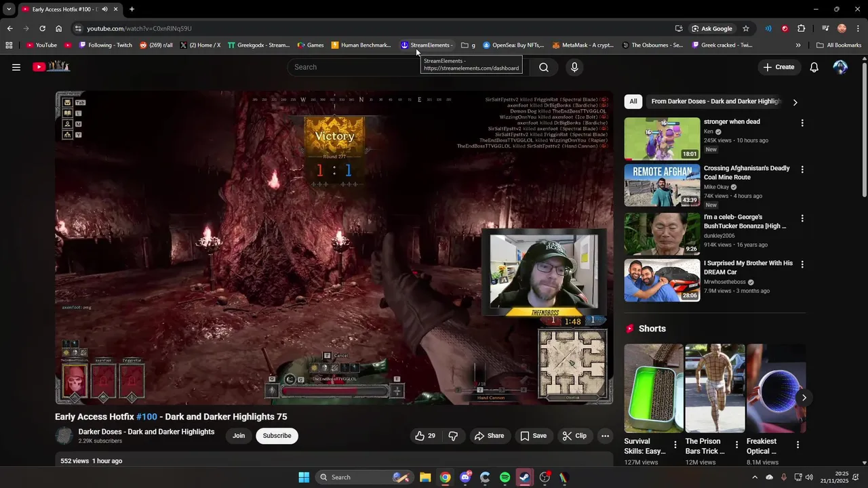Open Chrome home page button
This screenshot has height=488, width=868.
[59, 28]
